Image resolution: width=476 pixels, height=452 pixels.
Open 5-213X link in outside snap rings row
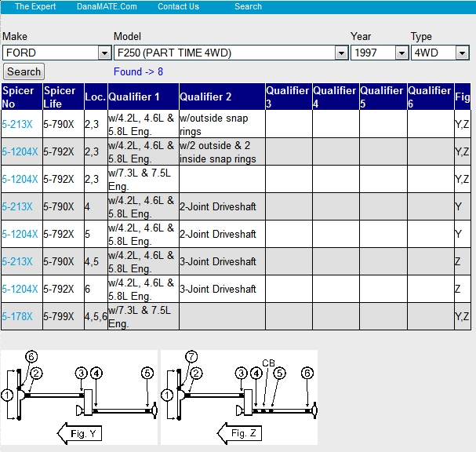[17, 124]
